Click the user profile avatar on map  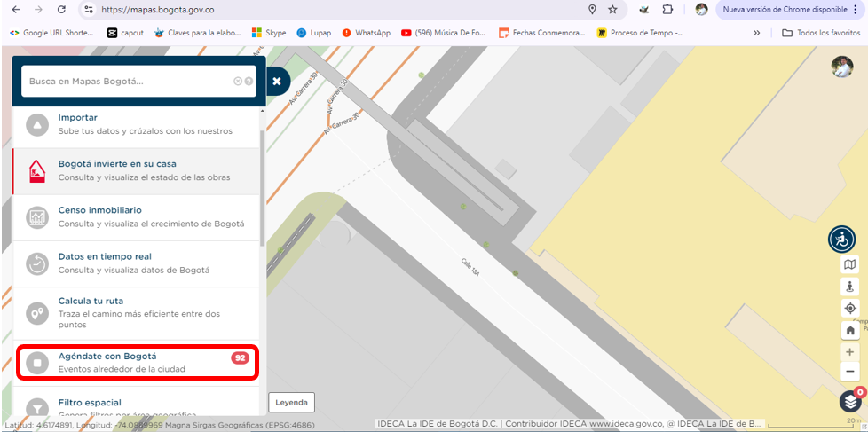click(841, 67)
